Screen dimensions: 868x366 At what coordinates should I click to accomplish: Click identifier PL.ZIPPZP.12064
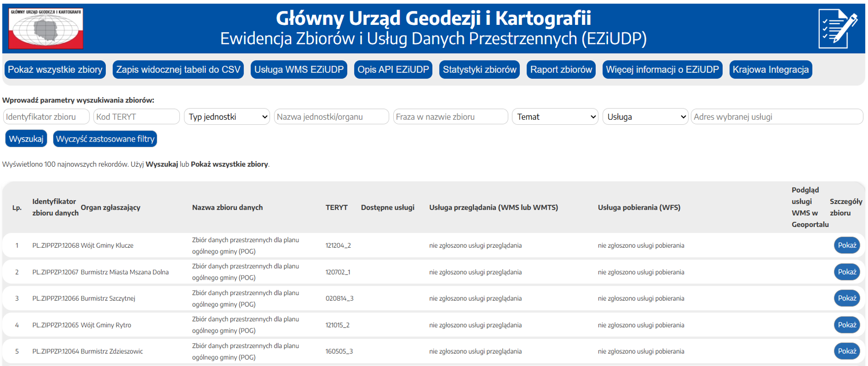[x=56, y=351]
